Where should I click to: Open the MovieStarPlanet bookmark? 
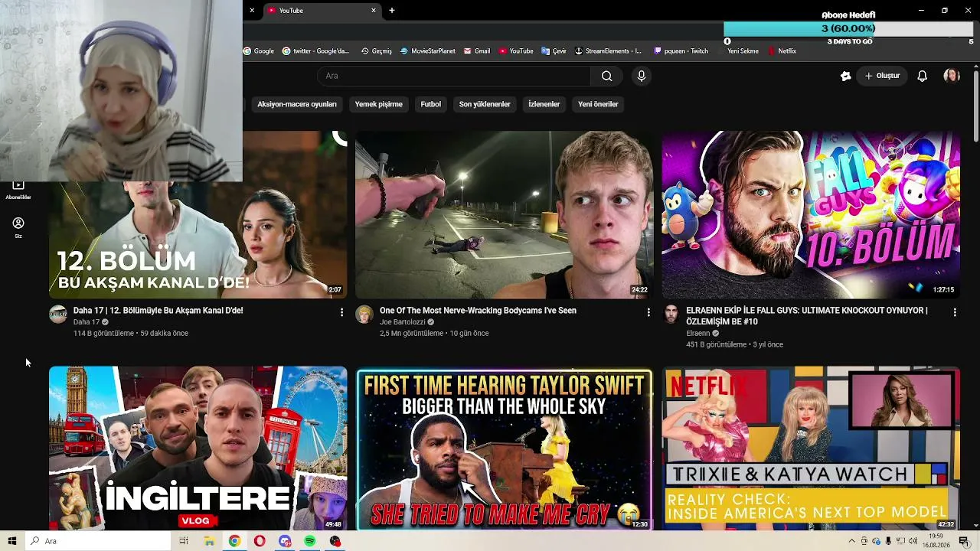tap(427, 51)
